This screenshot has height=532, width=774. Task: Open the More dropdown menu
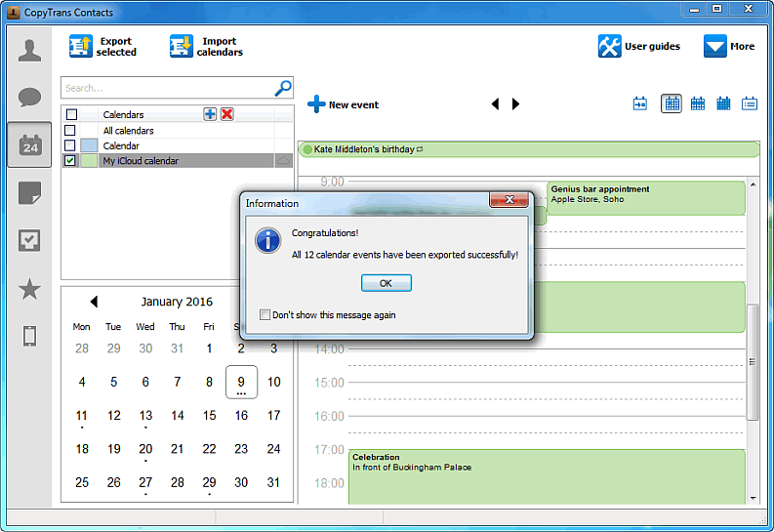(729, 47)
